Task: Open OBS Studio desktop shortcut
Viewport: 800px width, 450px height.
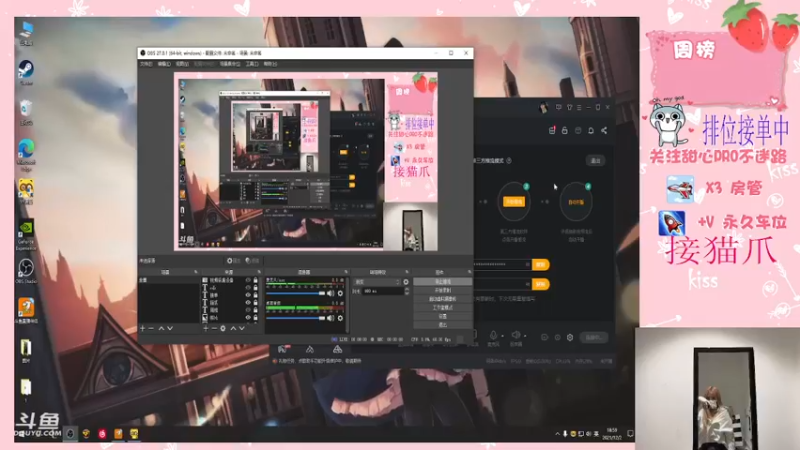Action: point(26,271)
